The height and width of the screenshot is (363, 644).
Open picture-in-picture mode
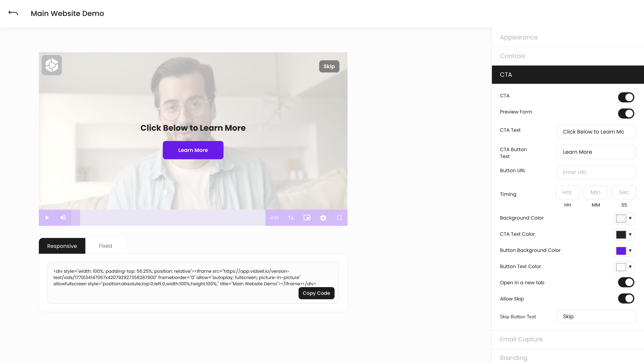pos(307,218)
